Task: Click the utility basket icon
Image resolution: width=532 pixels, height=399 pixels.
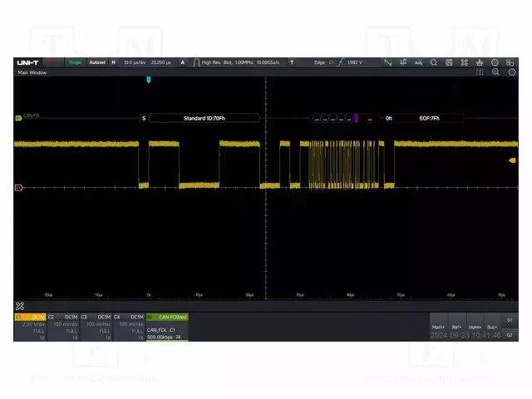Action: [480, 62]
